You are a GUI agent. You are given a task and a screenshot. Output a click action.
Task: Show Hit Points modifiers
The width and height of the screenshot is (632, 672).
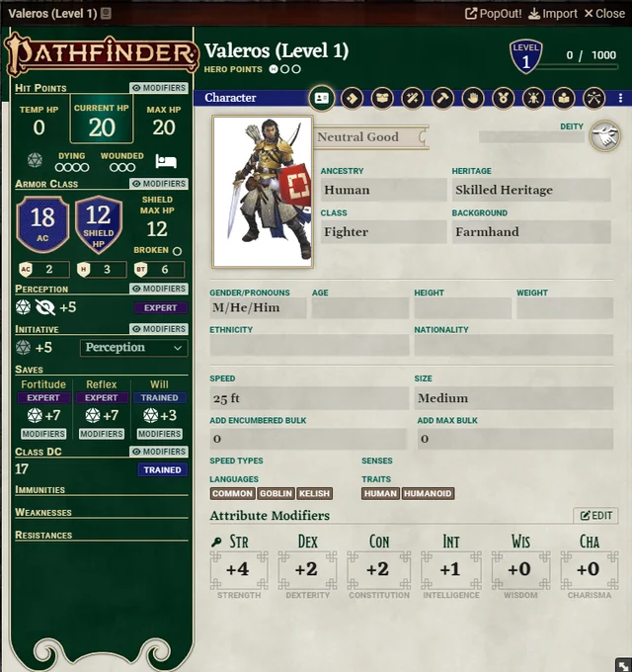tap(158, 88)
